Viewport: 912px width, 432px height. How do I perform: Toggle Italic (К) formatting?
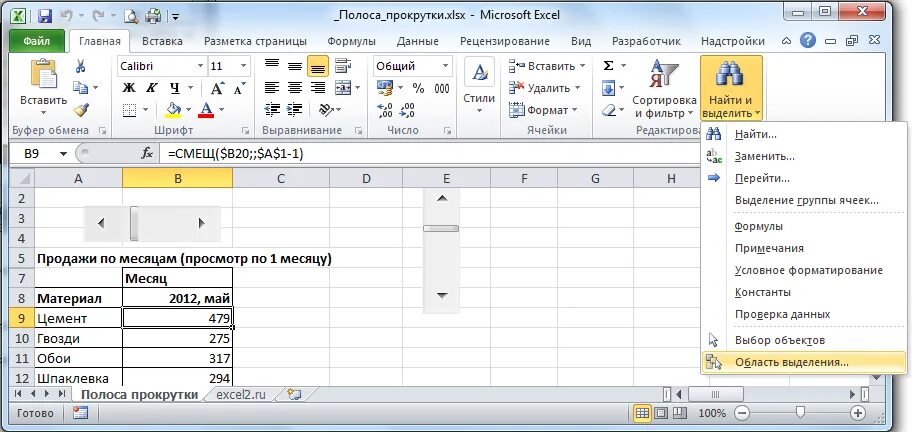click(x=151, y=88)
